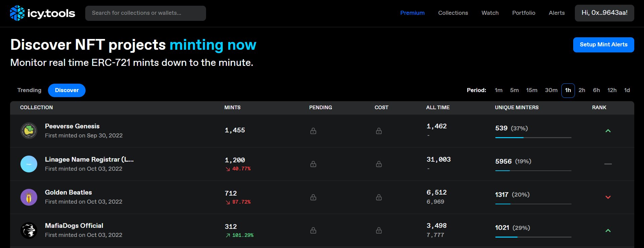Click the 19% unique minters bar for Linagee
The image size is (644, 248).
(533, 171)
